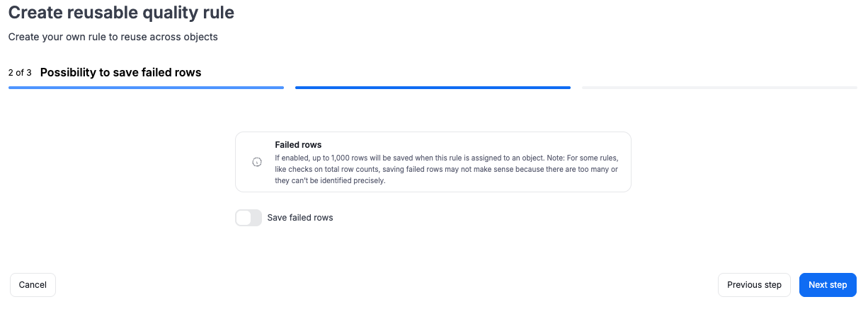The image size is (868, 309).
Task: Proceed using the Next step button
Action: coord(828,285)
